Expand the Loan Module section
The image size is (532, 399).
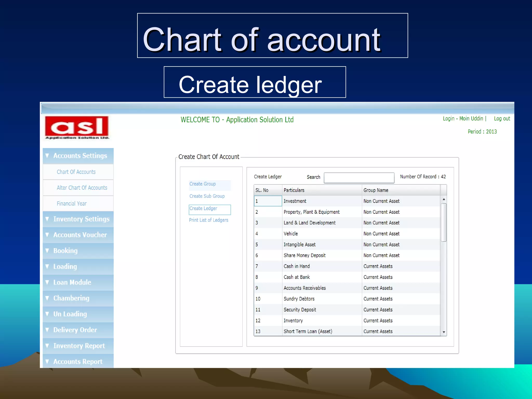[x=78, y=282]
